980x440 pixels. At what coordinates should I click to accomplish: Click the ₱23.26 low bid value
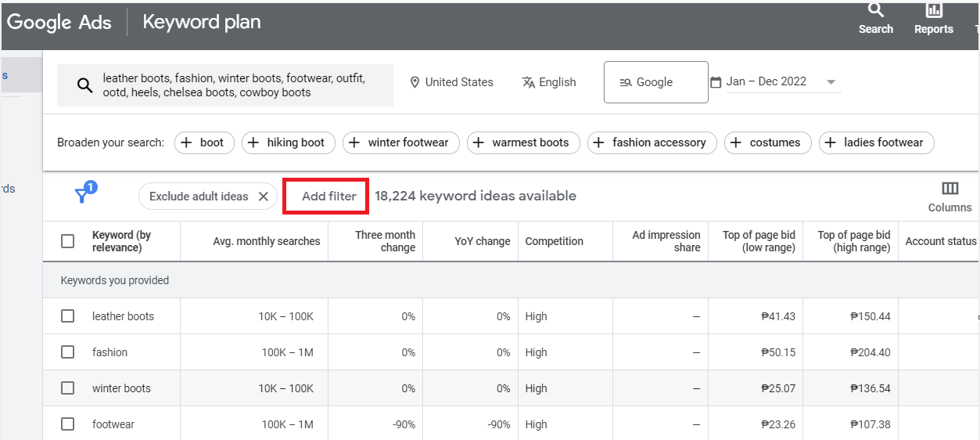tap(778, 424)
